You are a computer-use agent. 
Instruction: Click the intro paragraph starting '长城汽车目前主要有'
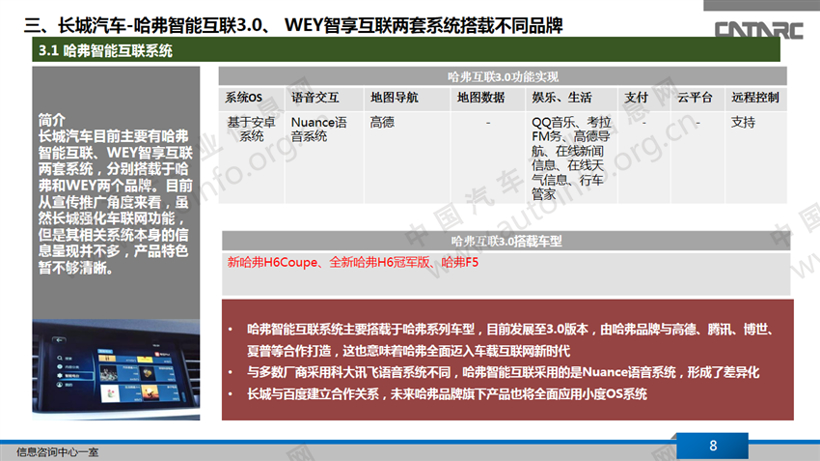coord(116,202)
